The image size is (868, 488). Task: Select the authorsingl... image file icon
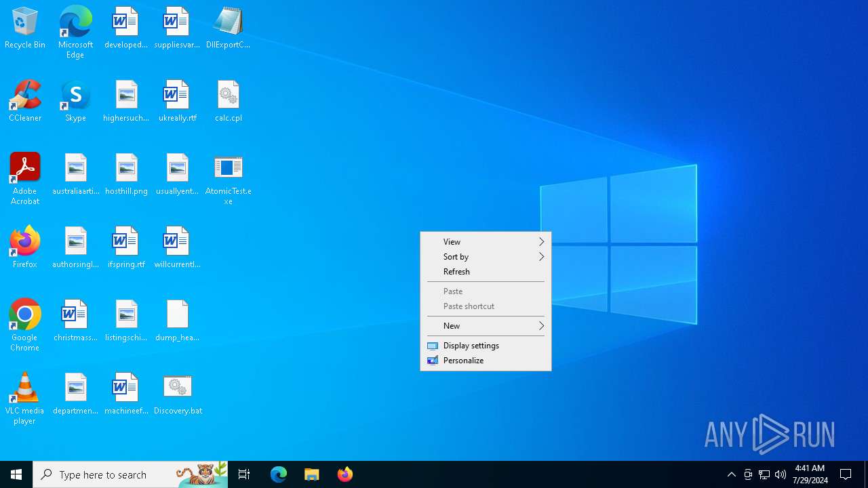[x=75, y=248]
